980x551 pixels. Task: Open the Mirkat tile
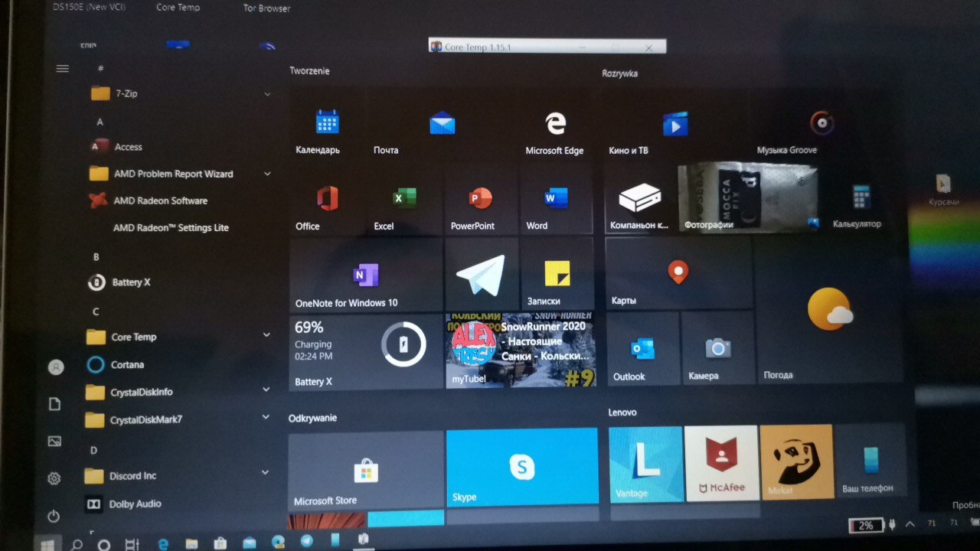pos(796,462)
